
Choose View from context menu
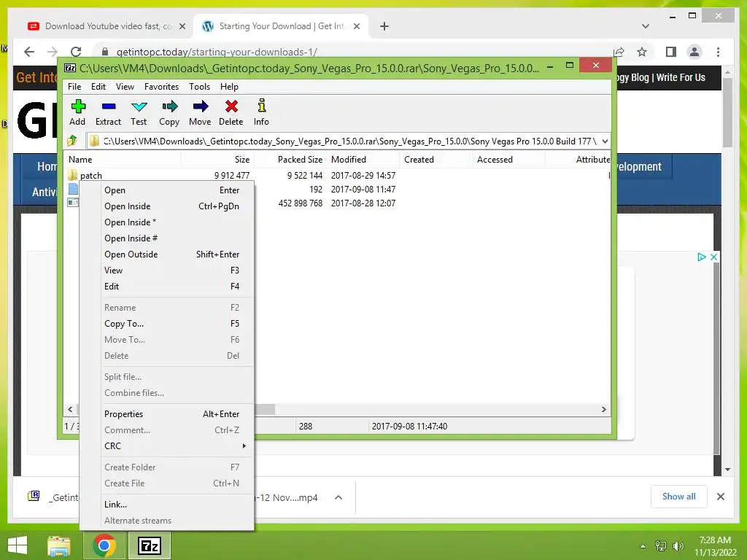click(x=167, y=271)
